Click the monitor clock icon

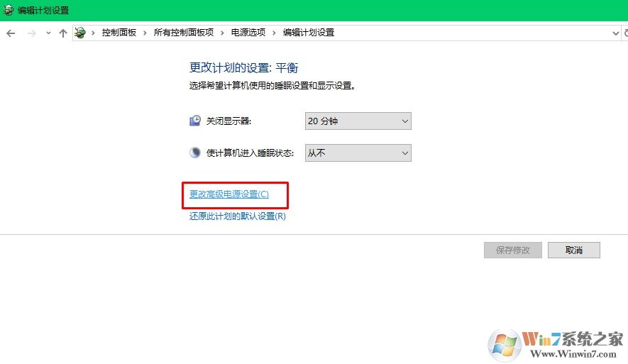(195, 121)
